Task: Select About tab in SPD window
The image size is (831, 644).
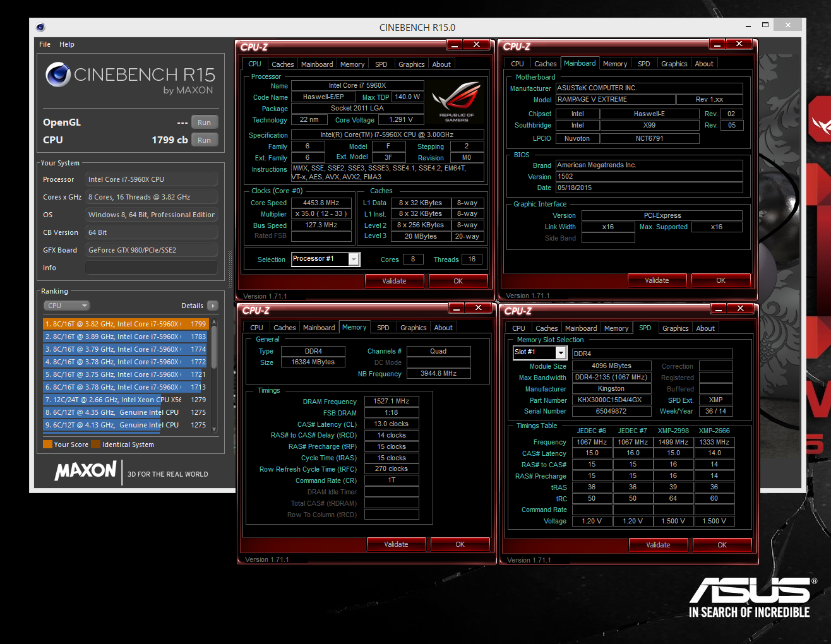Action: pyautogui.click(x=705, y=328)
